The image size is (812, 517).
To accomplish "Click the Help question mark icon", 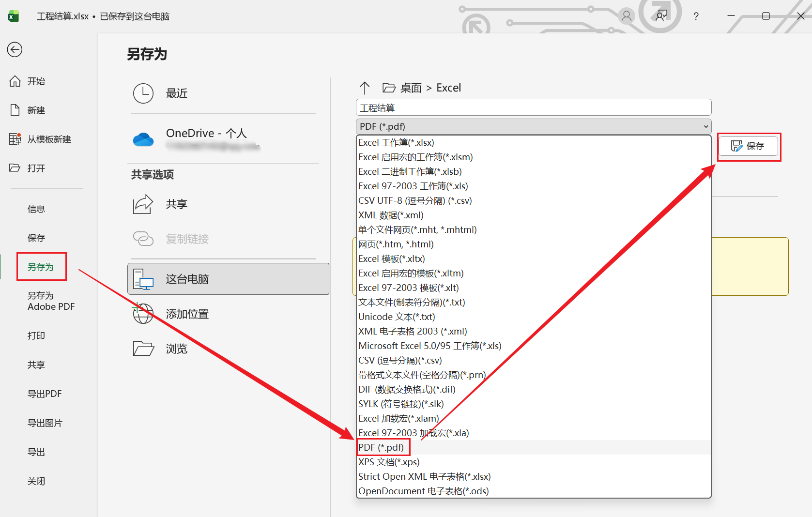I will (696, 16).
